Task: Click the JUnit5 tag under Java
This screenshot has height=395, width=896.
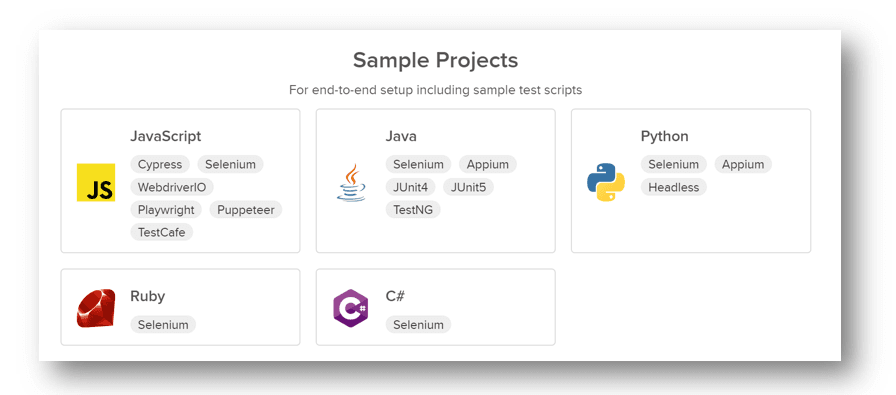Action: click(468, 187)
